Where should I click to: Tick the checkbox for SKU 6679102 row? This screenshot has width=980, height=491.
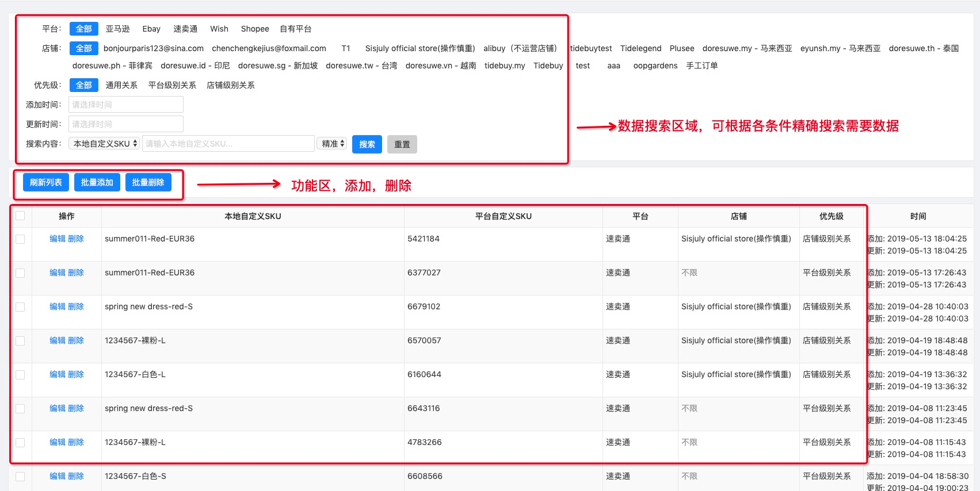point(20,307)
